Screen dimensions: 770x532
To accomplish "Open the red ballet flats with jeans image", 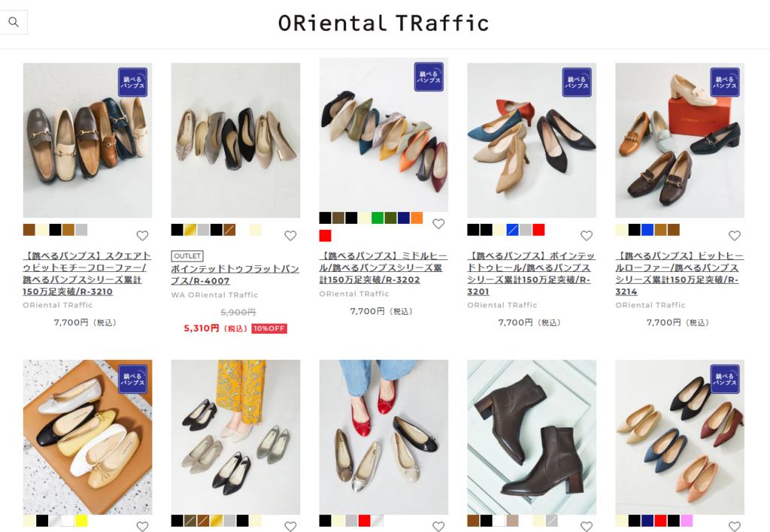I will click(x=383, y=437).
